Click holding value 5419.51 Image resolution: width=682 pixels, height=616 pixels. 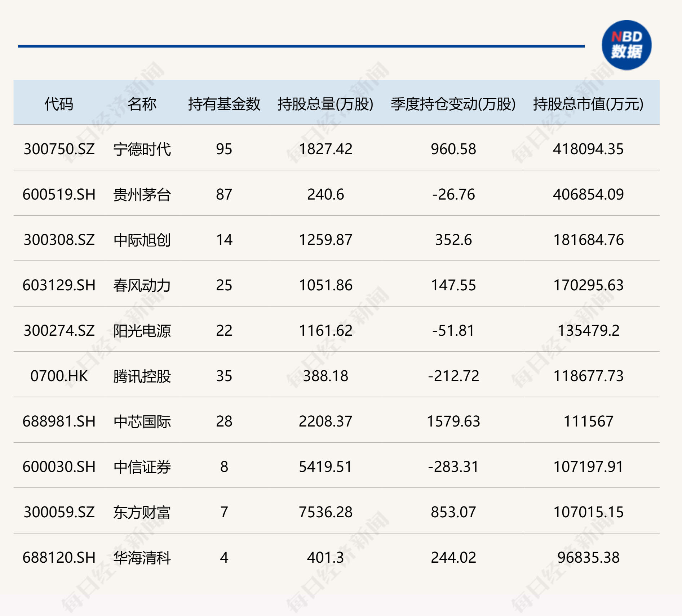click(x=325, y=467)
